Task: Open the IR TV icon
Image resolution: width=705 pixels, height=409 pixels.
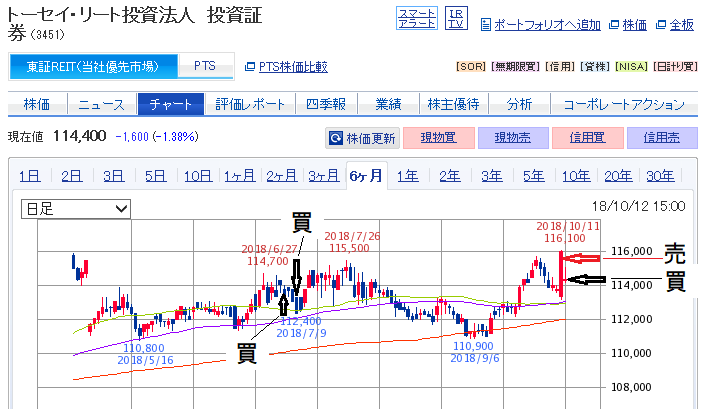Action: point(456,18)
